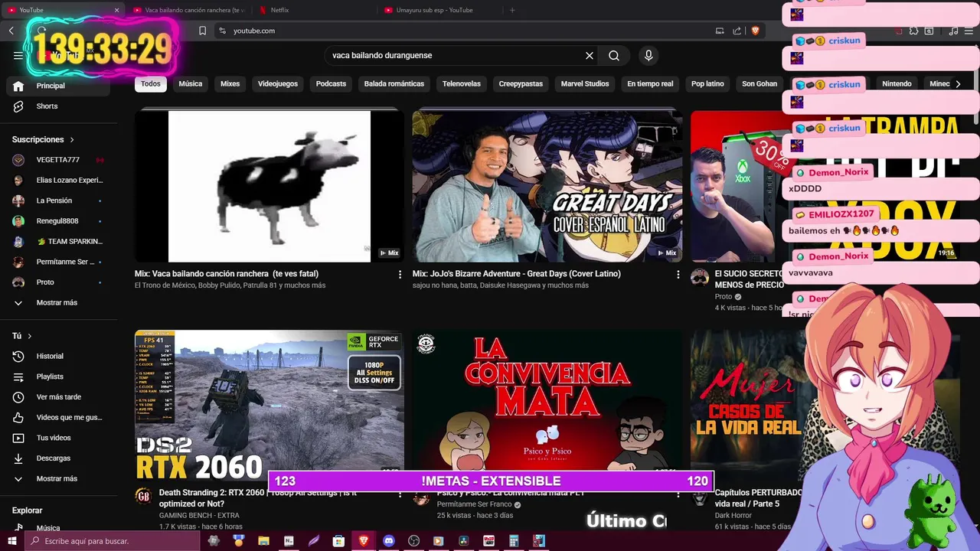The image size is (980, 551).
Task: Open the browser main menu icon
Action: (x=969, y=31)
